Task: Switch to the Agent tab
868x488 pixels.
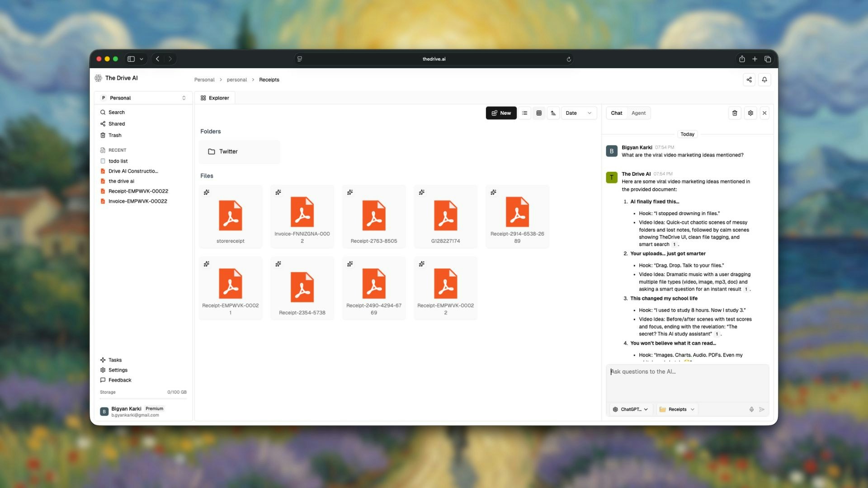Action: click(638, 113)
